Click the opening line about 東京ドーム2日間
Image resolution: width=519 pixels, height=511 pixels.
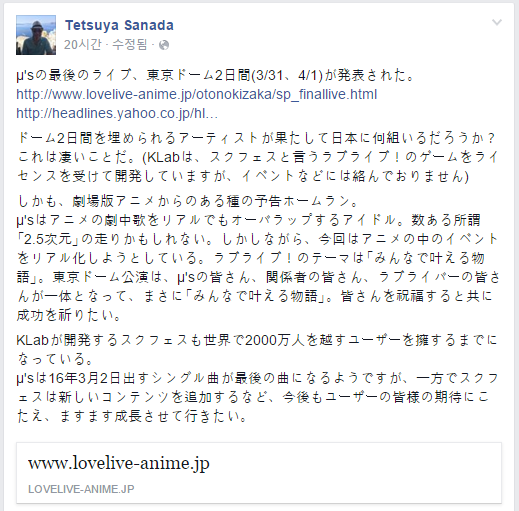pyautogui.click(x=215, y=75)
